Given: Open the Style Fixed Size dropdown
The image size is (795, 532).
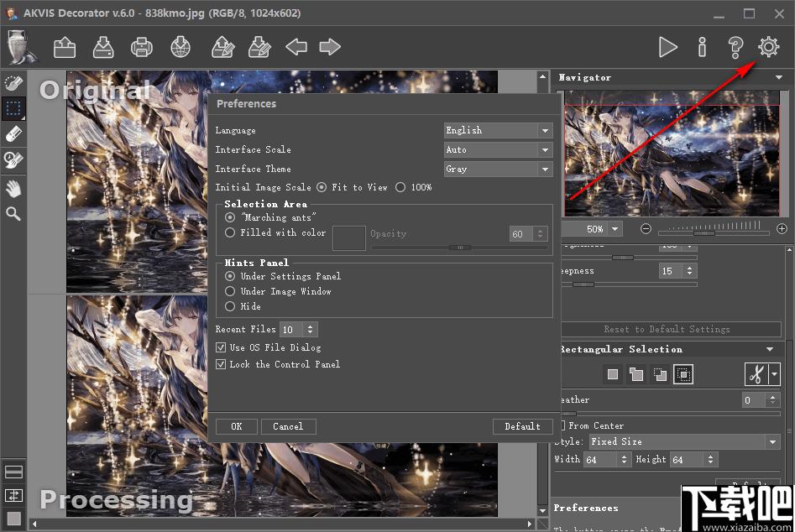Looking at the screenshot, I should pyautogui.click(x=684, y=442).
